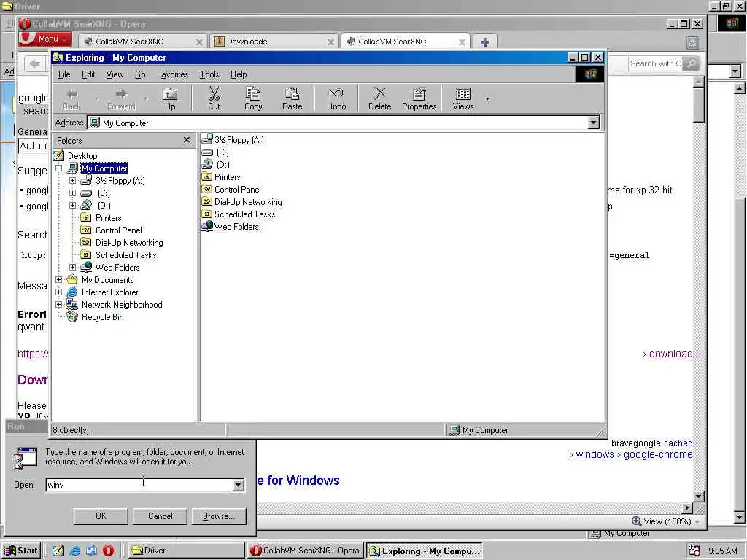
Task: Click the google-chrome breadcrumb link in Opera
Action: [658, 454]
